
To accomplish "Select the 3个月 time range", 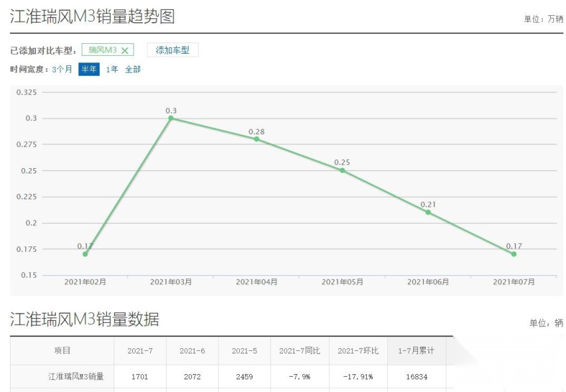I will tap(62, 69).
